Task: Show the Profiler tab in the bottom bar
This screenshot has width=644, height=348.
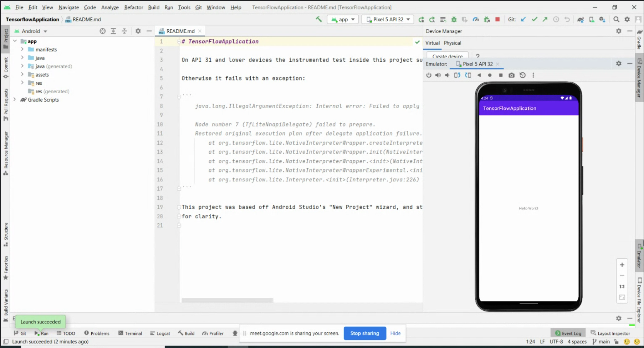Action: pos(213,333)
